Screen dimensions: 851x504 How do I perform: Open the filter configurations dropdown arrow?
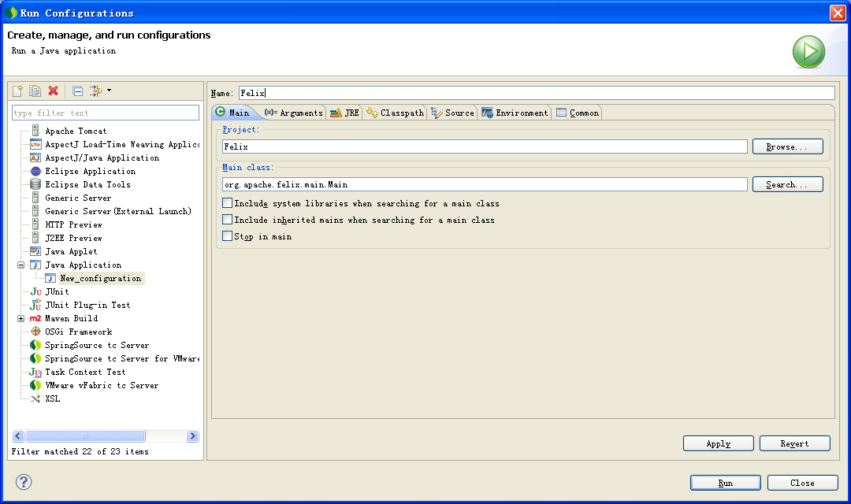pos(109,90)
